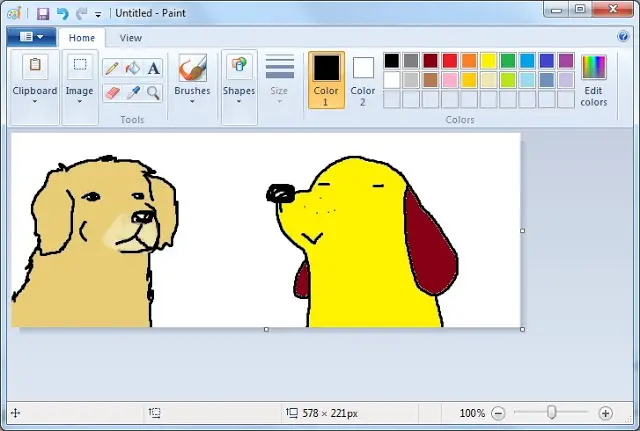Select the Pencil tool
Screen dimensions: 640x431
tap(112, 68)
